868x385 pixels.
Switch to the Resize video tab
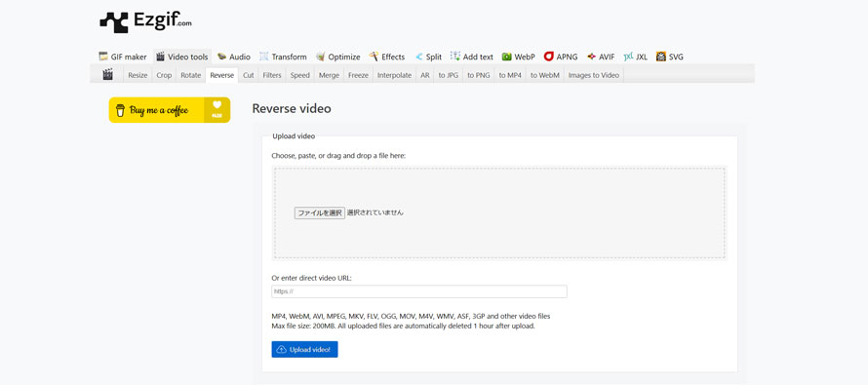point(138,75)
